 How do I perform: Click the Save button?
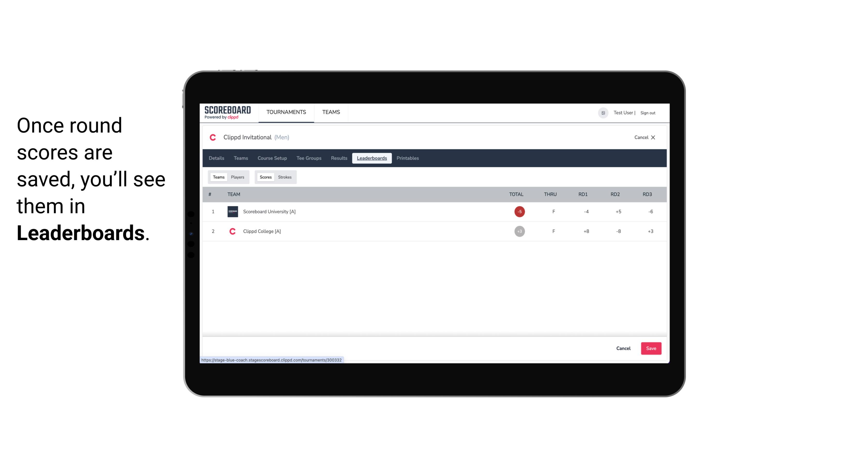(x=650, y=348)
